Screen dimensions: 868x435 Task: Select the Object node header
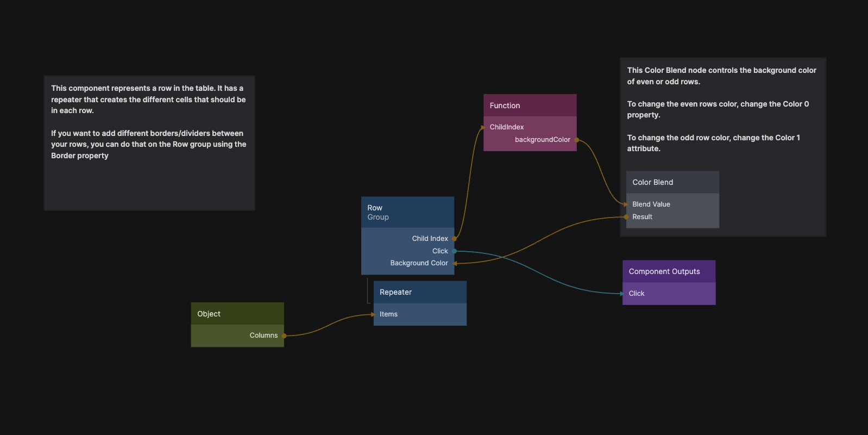(237, 314)
